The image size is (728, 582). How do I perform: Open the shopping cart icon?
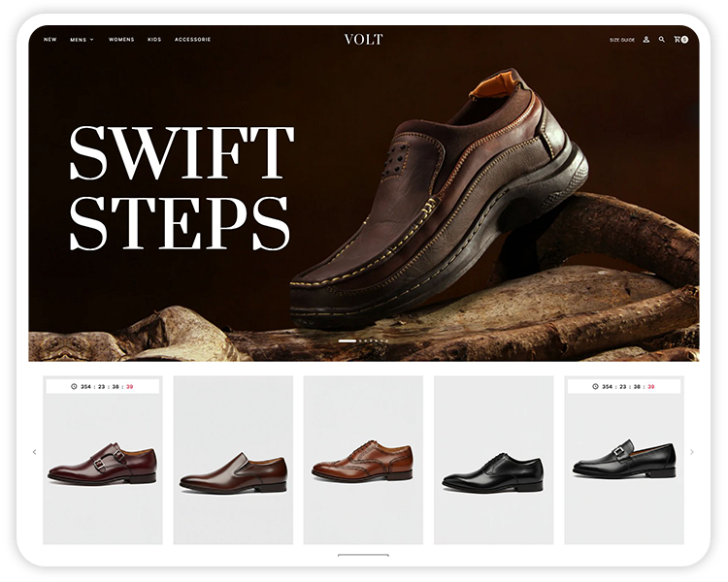coord(679,40)
